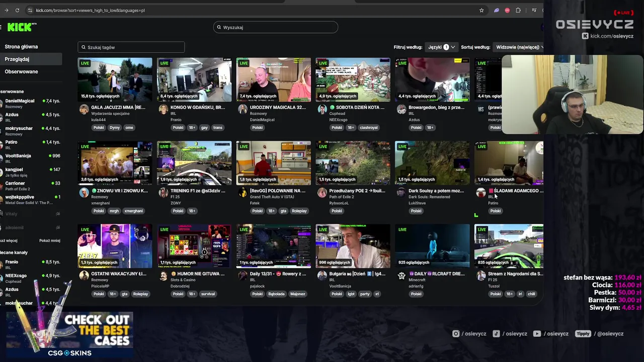Open ZONY channel avatar
The image size is (644, 362).
coord(163,193)
